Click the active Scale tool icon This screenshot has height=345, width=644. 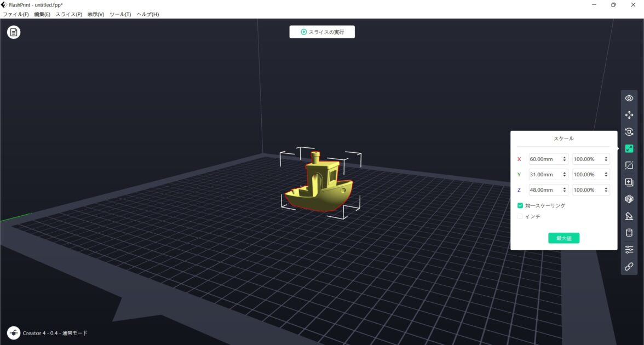coord(629,148)
